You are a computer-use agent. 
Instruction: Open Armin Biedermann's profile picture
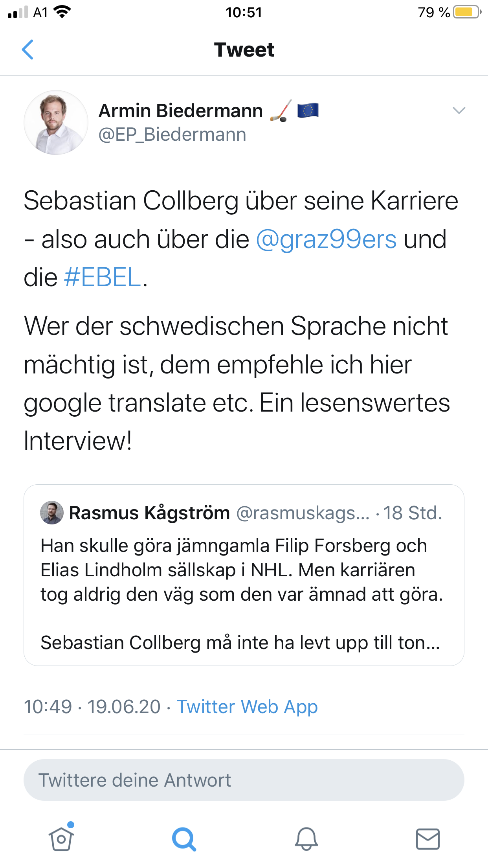[56, 123]
